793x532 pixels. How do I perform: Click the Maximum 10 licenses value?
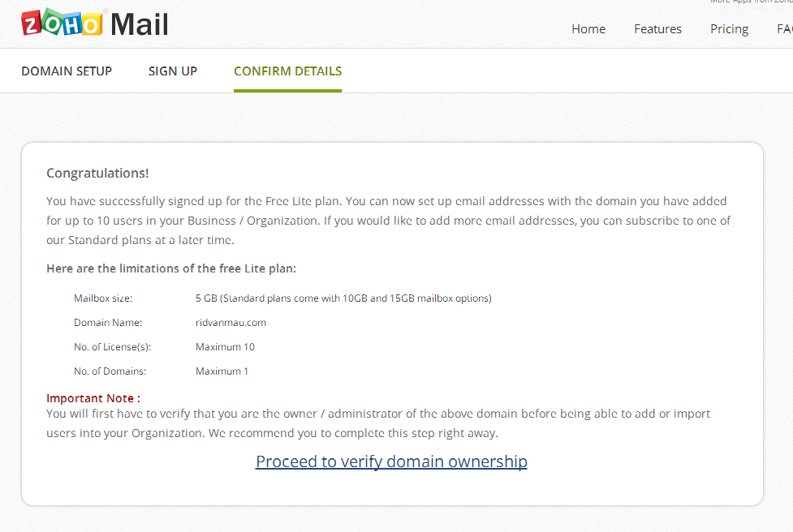(x=225, y=346)
